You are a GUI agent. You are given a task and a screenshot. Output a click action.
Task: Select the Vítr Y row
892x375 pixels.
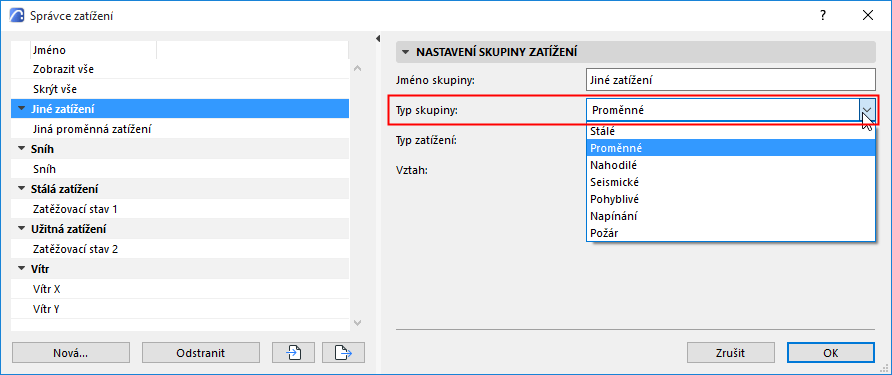[x=180, y=309]
